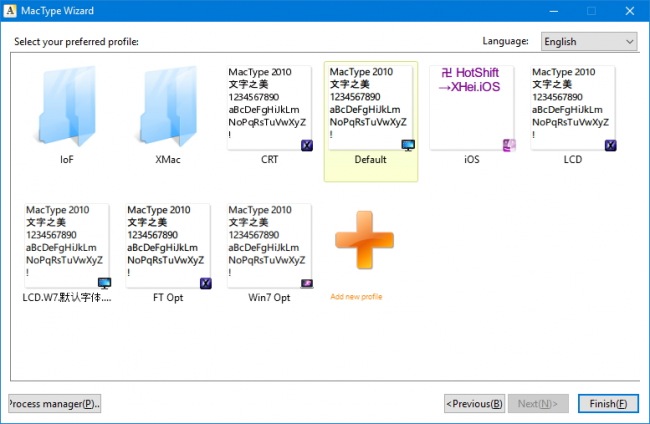Click the Next(N) button
This screenshot has width=650, height=424.
coord(538,403)
